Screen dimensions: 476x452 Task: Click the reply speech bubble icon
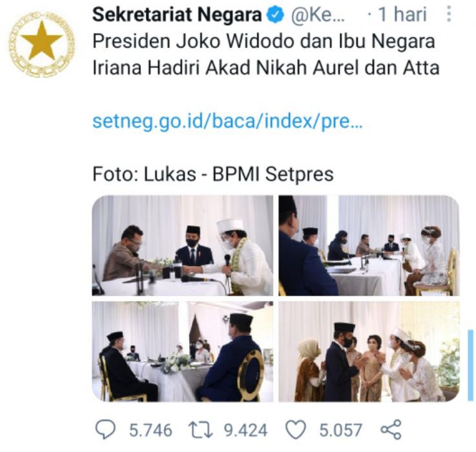[105, 430]
